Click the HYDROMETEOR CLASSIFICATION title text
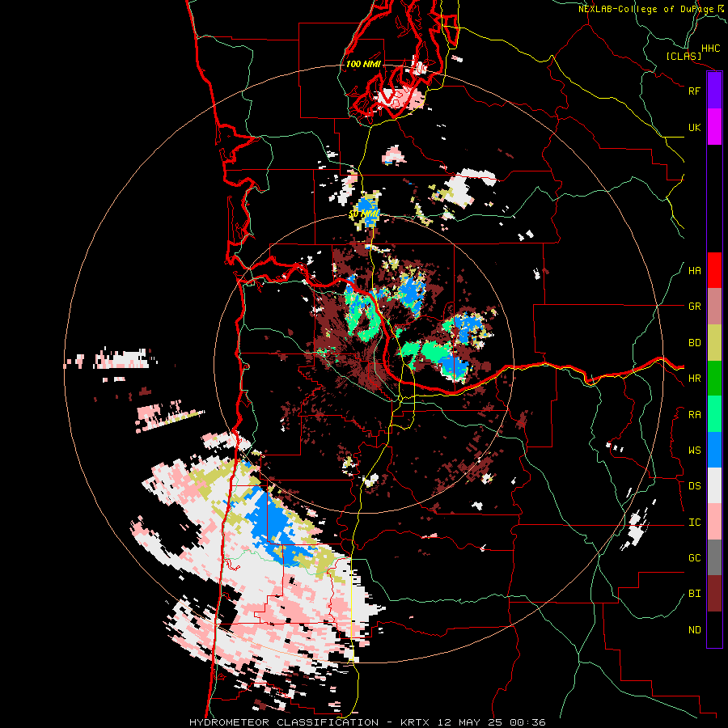The width and height of the screenshot is (728, 728). coord(284,722)
